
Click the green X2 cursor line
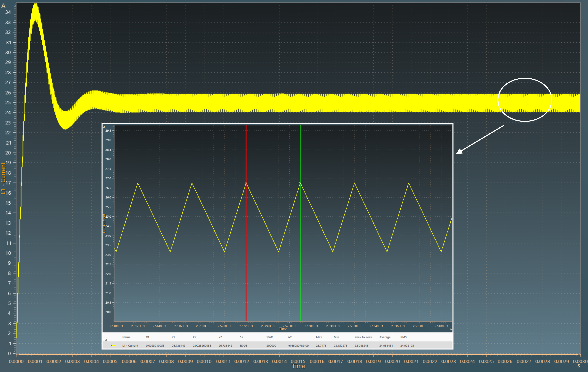click(x=300, y=268)
